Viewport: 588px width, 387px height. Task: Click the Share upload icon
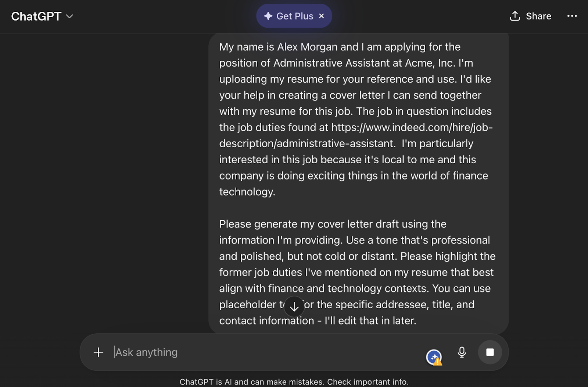click(515, 16)
